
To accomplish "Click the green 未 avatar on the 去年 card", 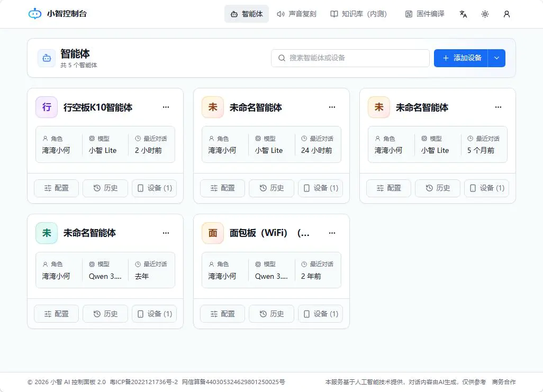I will pyautogui.click(x=47, y=233).
